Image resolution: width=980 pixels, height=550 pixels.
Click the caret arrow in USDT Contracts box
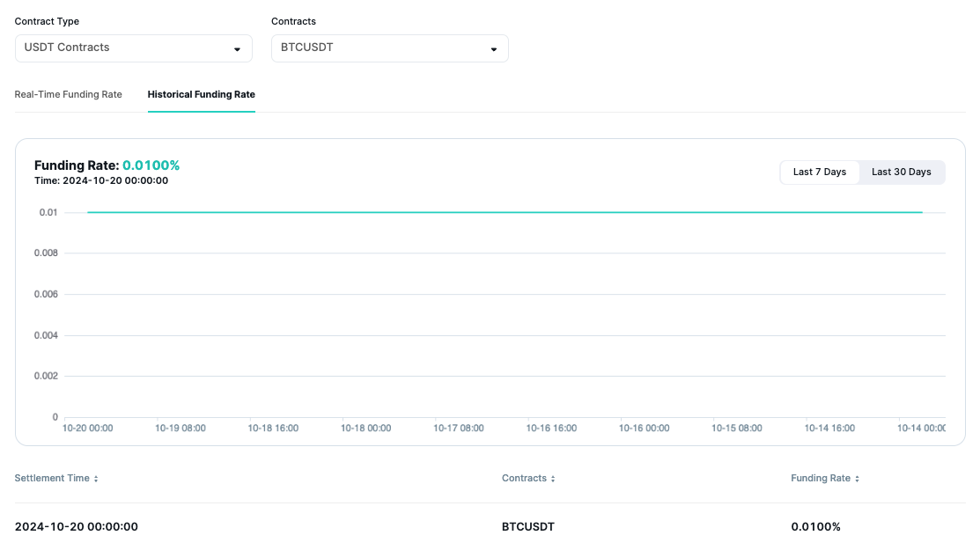(237, 49)
